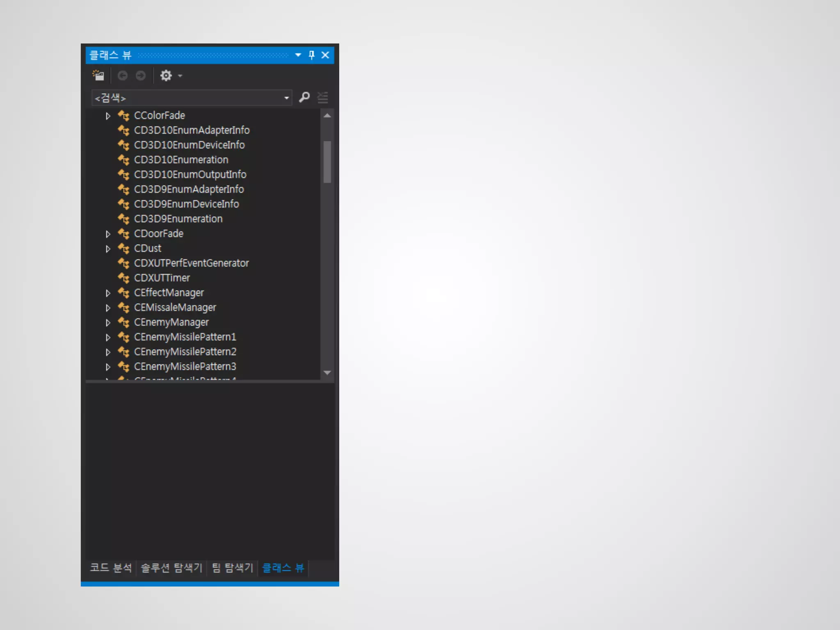Close the 클래스 뷰 panel
Screen dimensions: 840x630
click(x=325, y=55)
